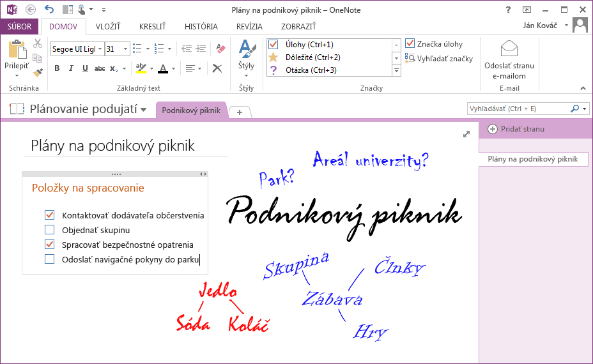Paste via the Prilepiť clipboard icon

pyautogui.click(x=17, y=49)
